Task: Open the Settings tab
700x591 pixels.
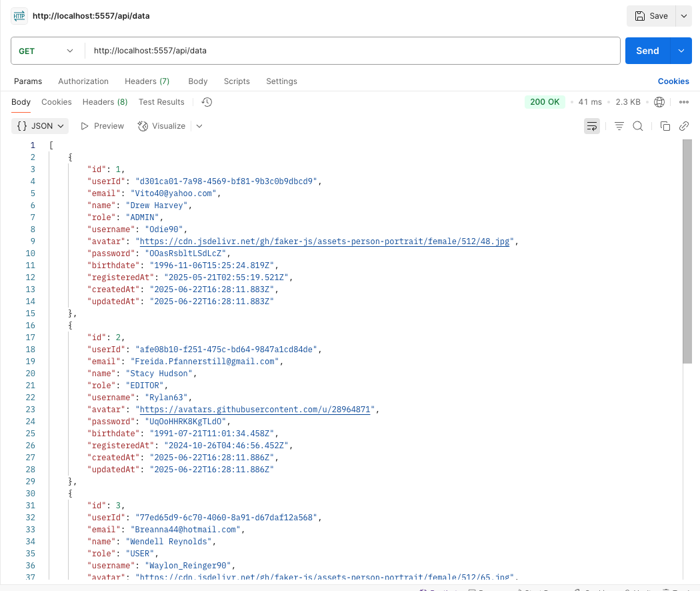Action: click(x=282, y=81)
